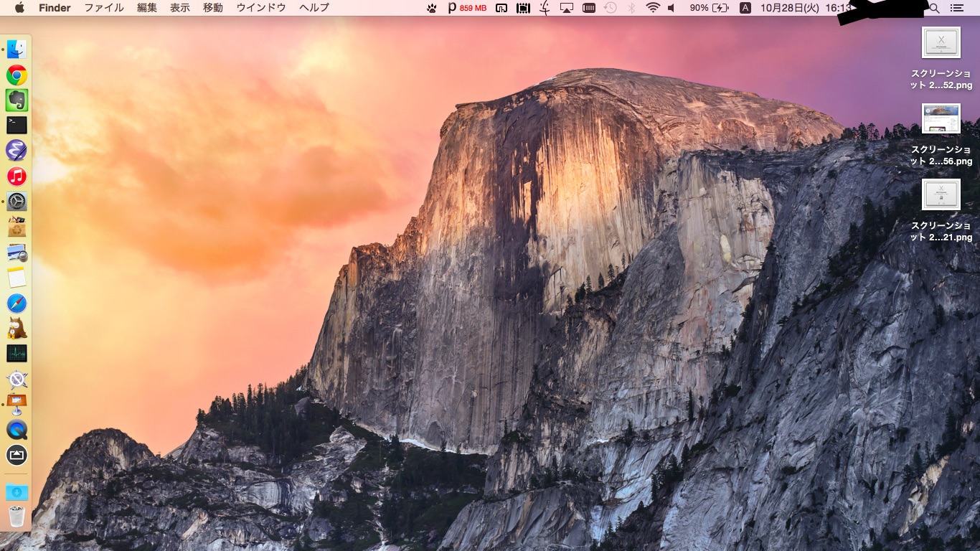
Task: Open the ファイル menu
Action: click(104, 8)
